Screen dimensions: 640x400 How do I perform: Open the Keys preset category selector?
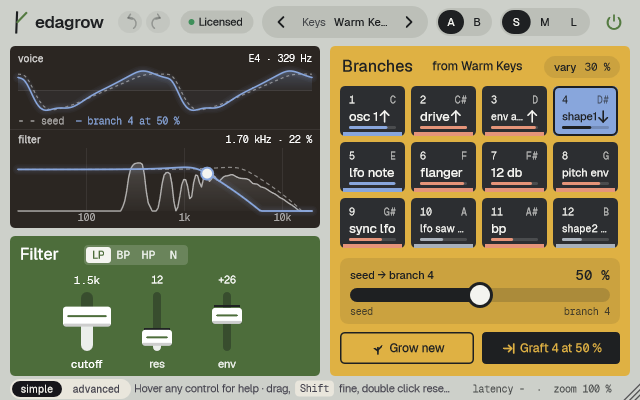click(313, 22)
